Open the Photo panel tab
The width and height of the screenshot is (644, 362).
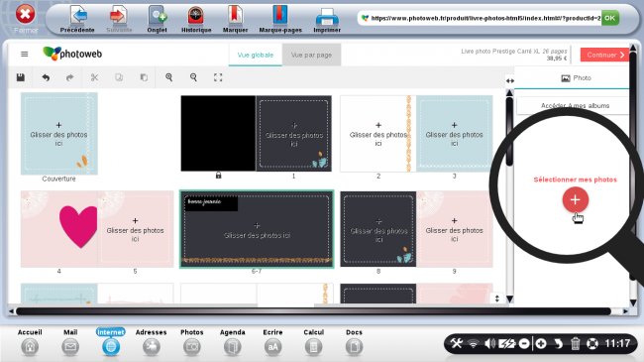tap(576, 77)
